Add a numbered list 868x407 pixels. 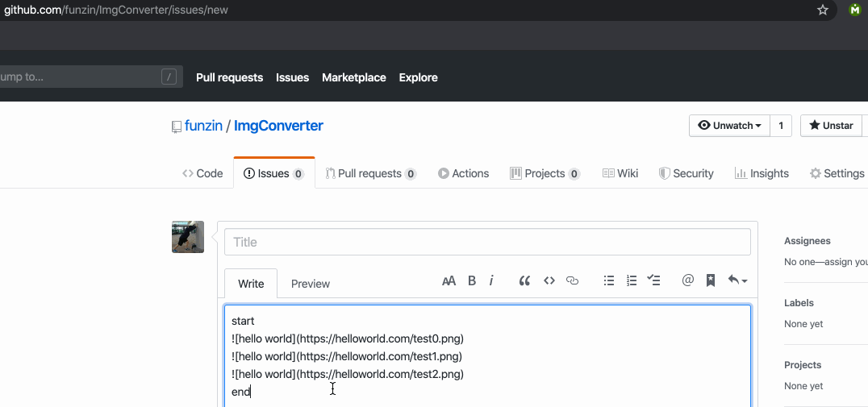pyautogui.click(x=632, y=281)
